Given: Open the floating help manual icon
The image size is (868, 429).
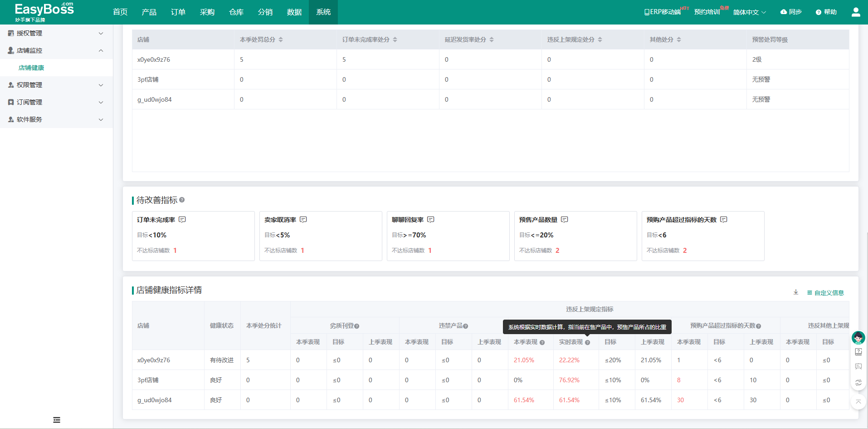Looking at the screenshot, I should point(858,352).
